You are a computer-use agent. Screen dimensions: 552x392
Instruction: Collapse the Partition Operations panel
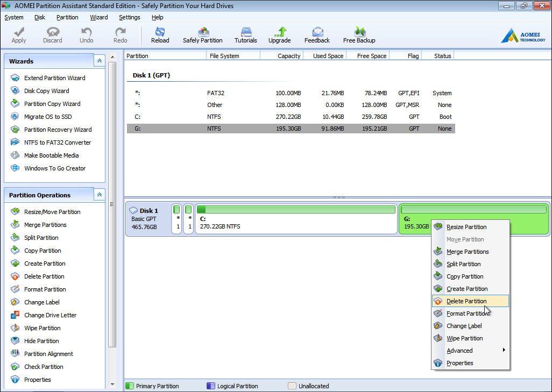pyautogui.click(x=100, y=195)
